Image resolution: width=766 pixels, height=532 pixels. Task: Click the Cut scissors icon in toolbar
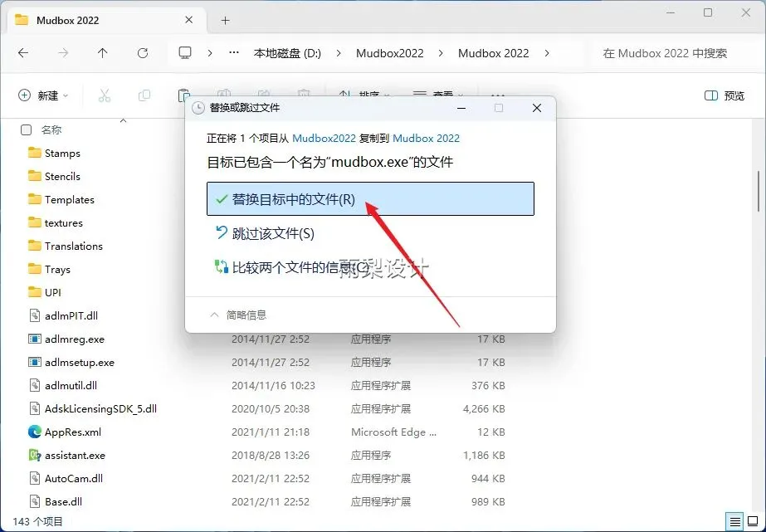[x=105, y=95]
